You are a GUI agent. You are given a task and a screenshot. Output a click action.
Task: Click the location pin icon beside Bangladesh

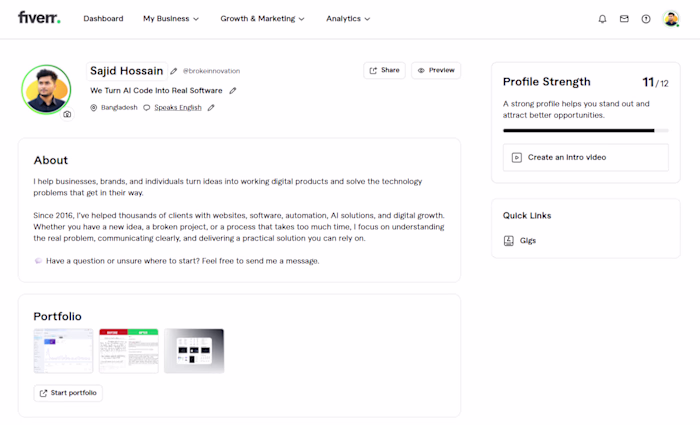[x=94, y=108]
